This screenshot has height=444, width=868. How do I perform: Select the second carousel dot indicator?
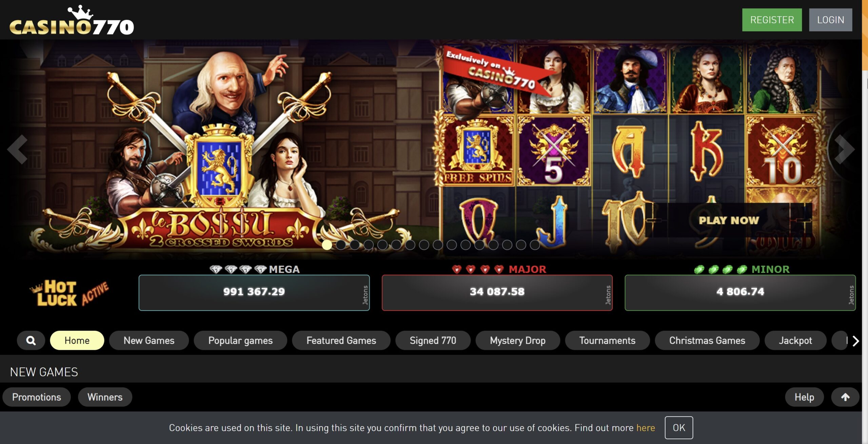[x=341, y=245]
